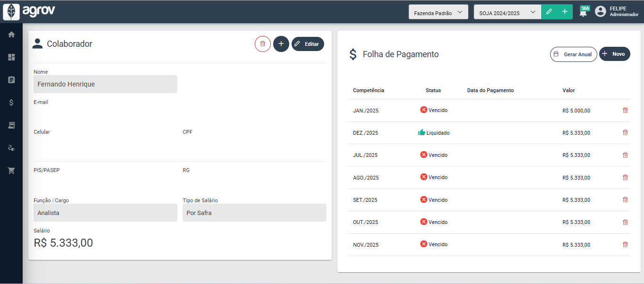Delete the DEZ./2025 payroll row

click(625, 133)
